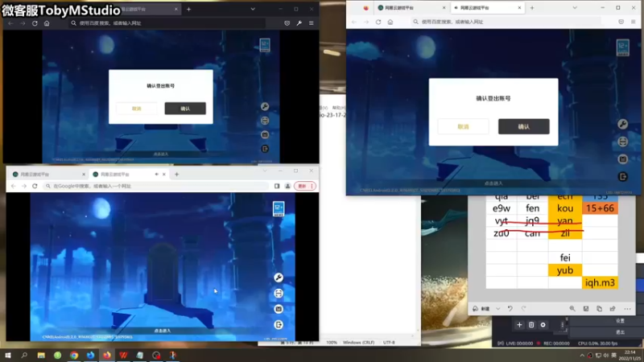Share the snip with the share icon
The width and height of the screenshot is (644, 362).
tap(613, 309)
